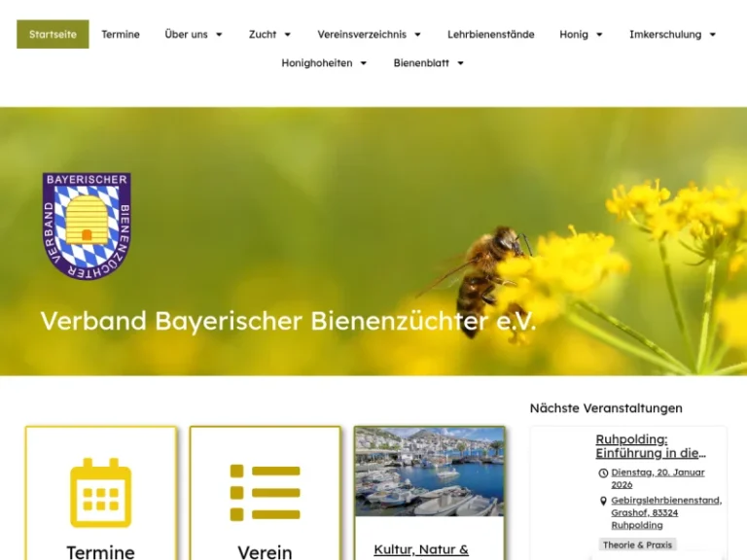Expand the Vereinsverzeichnis dropdown arrow
The image size is (747, 560).
coord(418,34)
